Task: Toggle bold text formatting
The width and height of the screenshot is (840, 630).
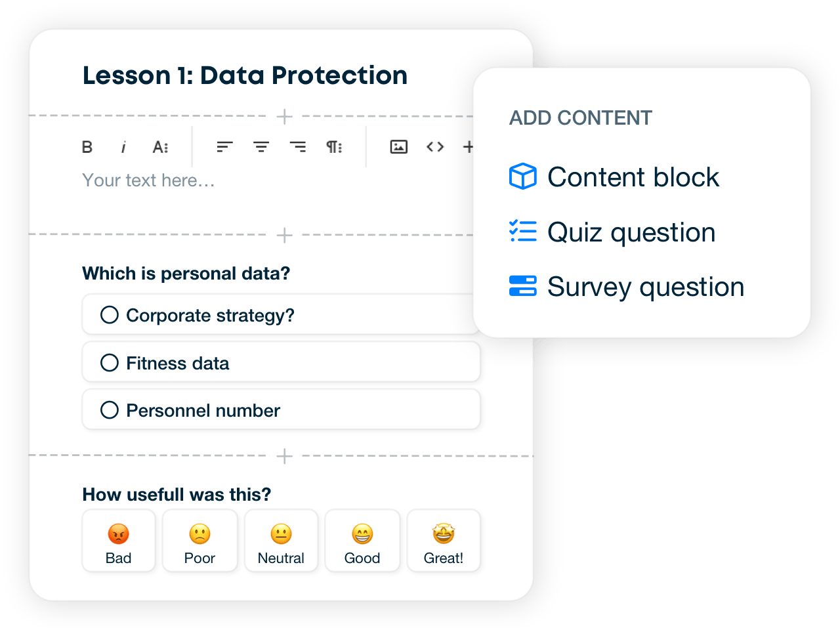Action: 87,147
